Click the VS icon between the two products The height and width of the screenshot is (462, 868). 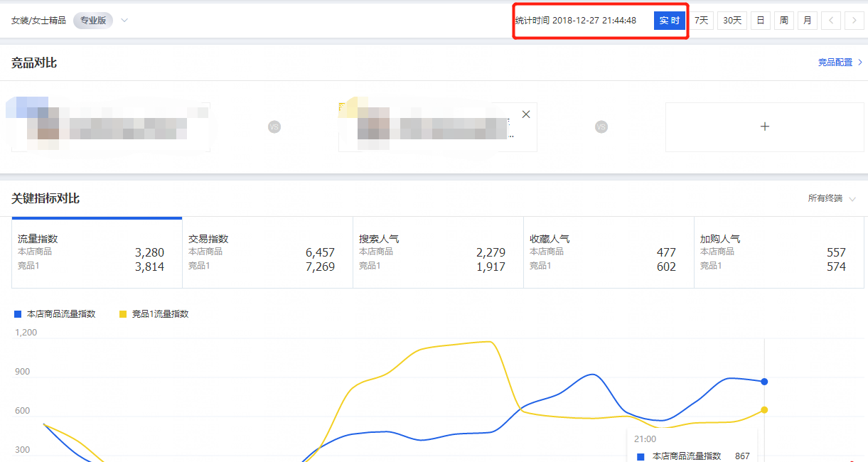click(275, 126)
